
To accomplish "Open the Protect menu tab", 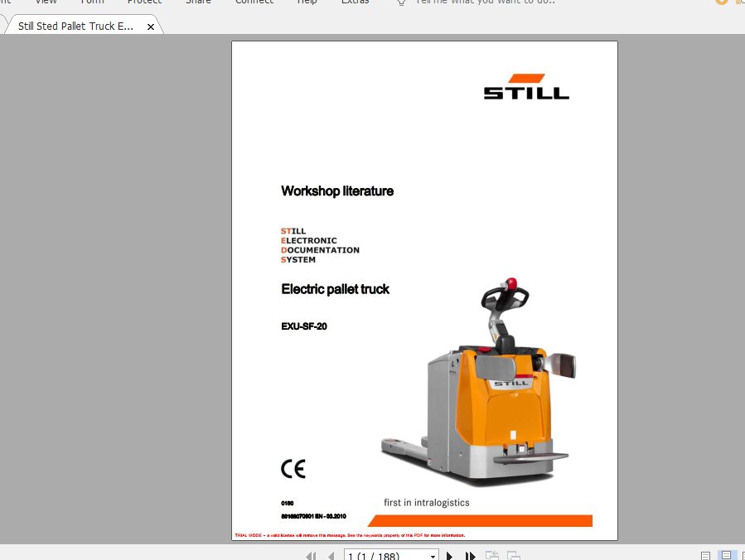I will pyautogui.click(x=144, y=2).
